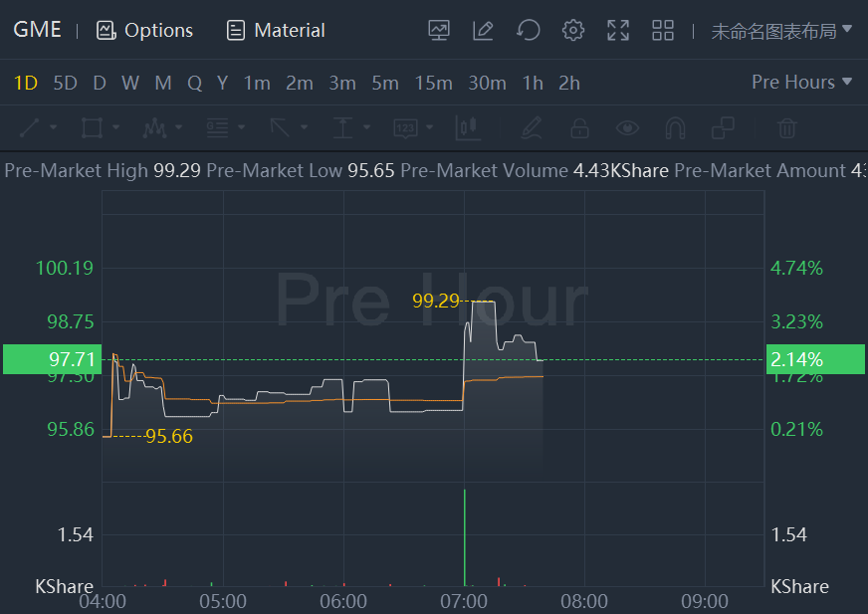Open the Options button
The image size is (868, 614).
coord(145,30)
